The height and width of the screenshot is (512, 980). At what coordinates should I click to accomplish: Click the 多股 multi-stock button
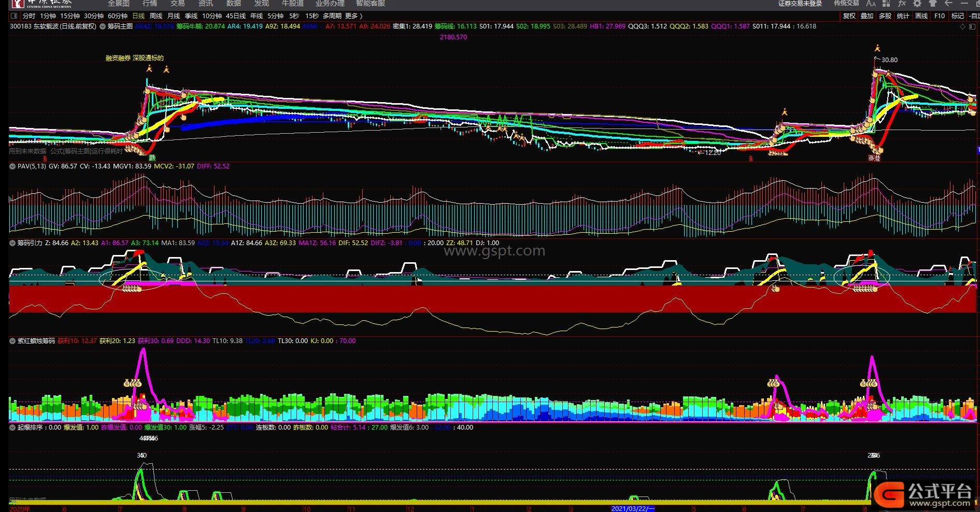885,16
